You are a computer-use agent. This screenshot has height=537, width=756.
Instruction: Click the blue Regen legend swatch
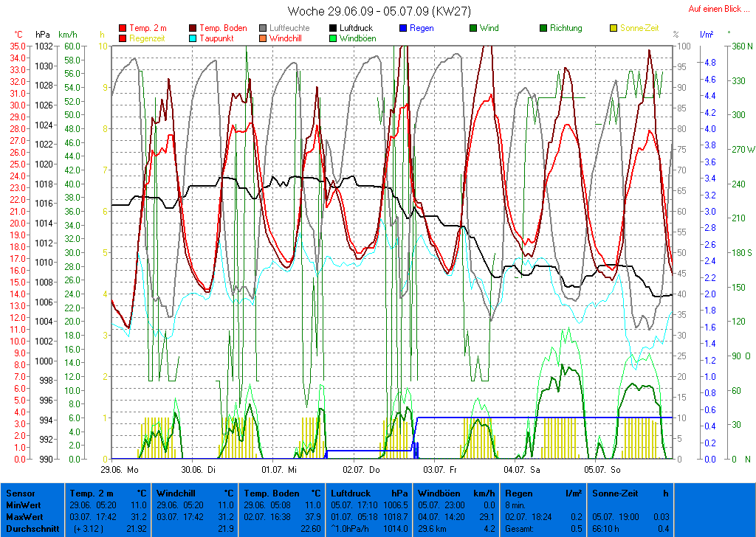tap(403, 29)
